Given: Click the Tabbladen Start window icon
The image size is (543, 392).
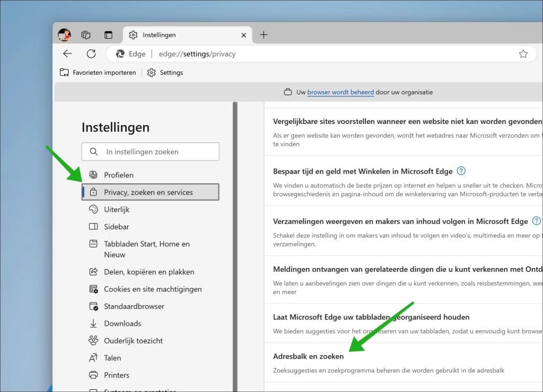Looking at the screenshot, I should click(93, 244).
